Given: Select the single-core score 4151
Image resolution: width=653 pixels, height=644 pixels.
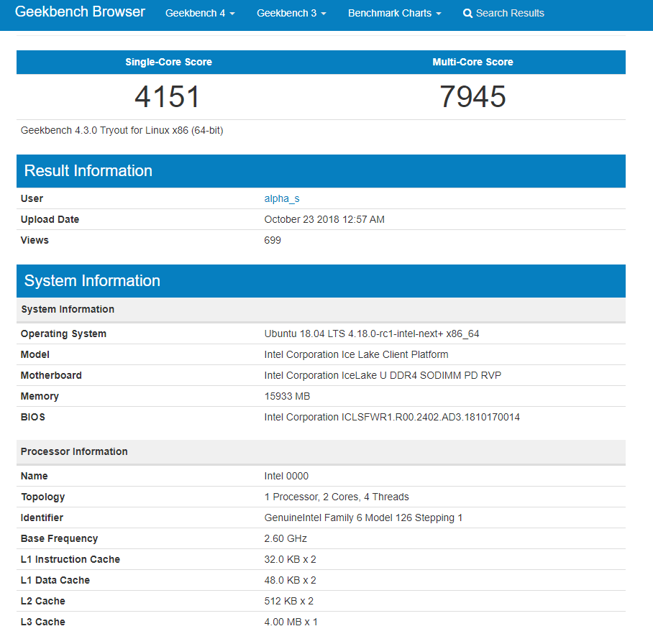Looking at the screenshot, I should pos(168,96).
